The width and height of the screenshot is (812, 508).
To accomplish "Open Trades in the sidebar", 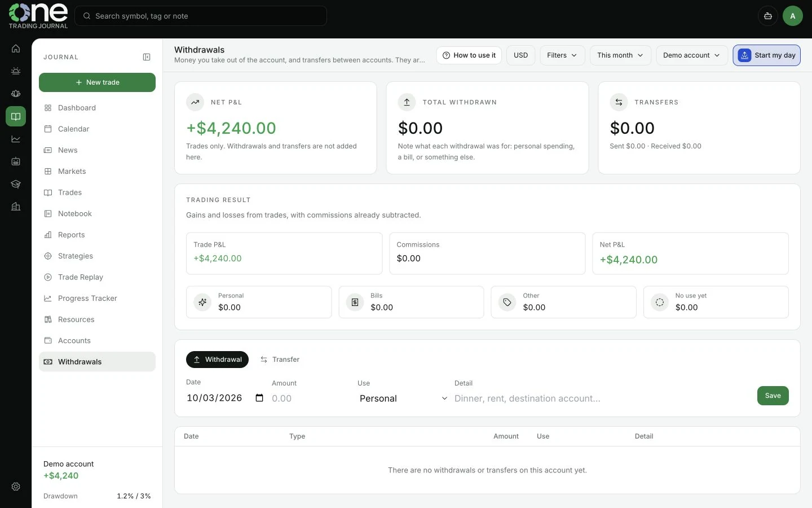I will pos(97,192).
